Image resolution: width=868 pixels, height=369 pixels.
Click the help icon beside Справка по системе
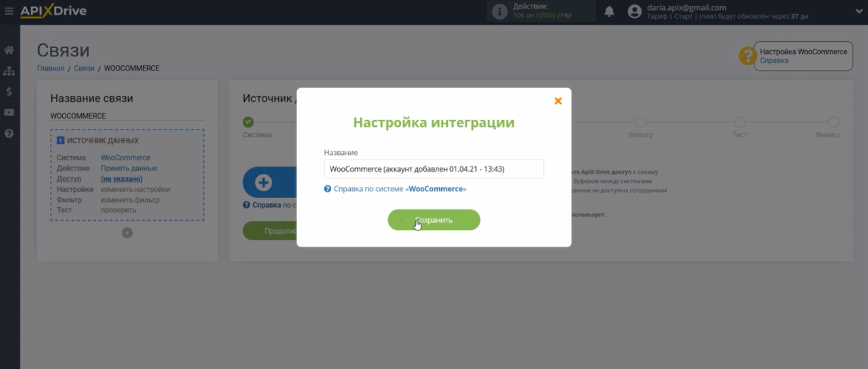[328, 189]
